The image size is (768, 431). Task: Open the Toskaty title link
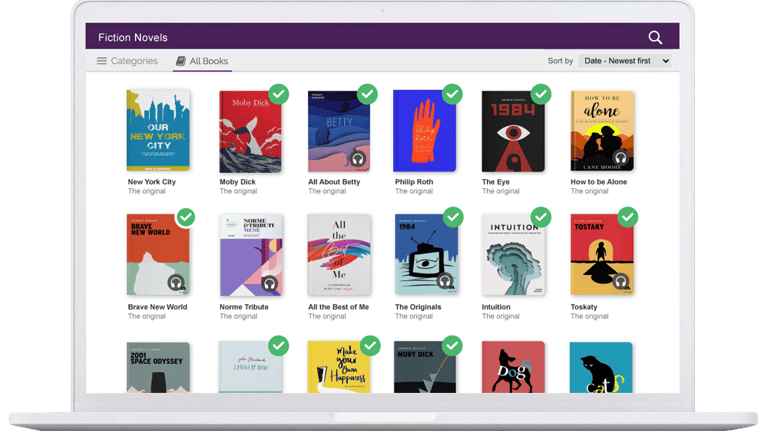(584, 307)
